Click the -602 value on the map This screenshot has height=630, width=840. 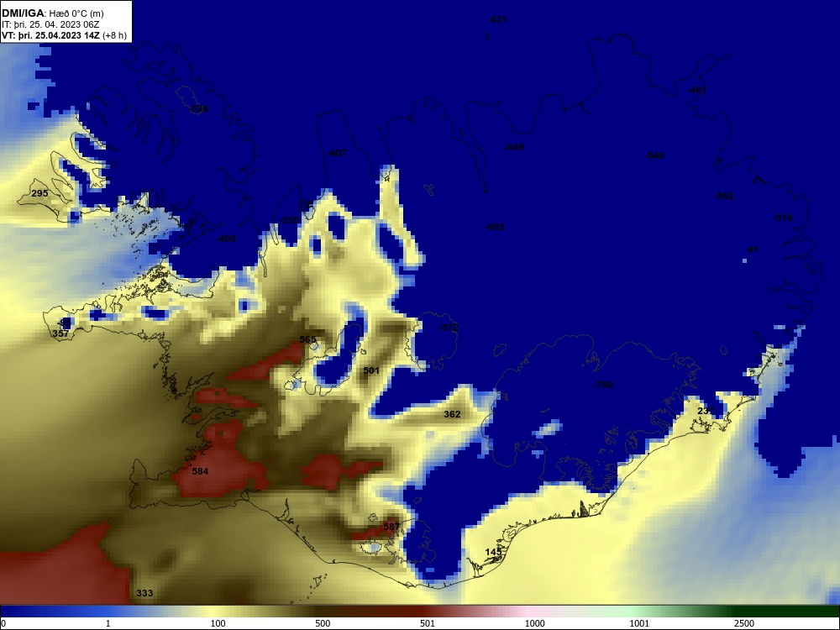pos(495,227)
